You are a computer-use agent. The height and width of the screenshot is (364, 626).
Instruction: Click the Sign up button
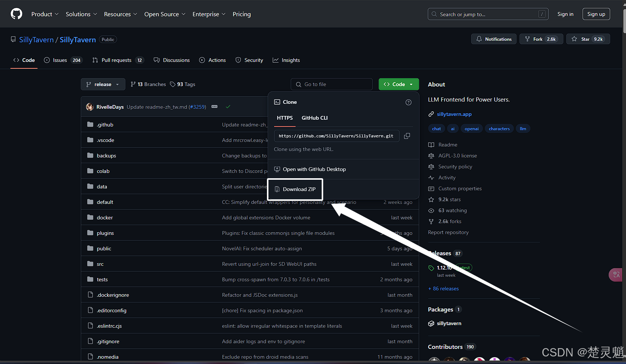tap(596, 14)
